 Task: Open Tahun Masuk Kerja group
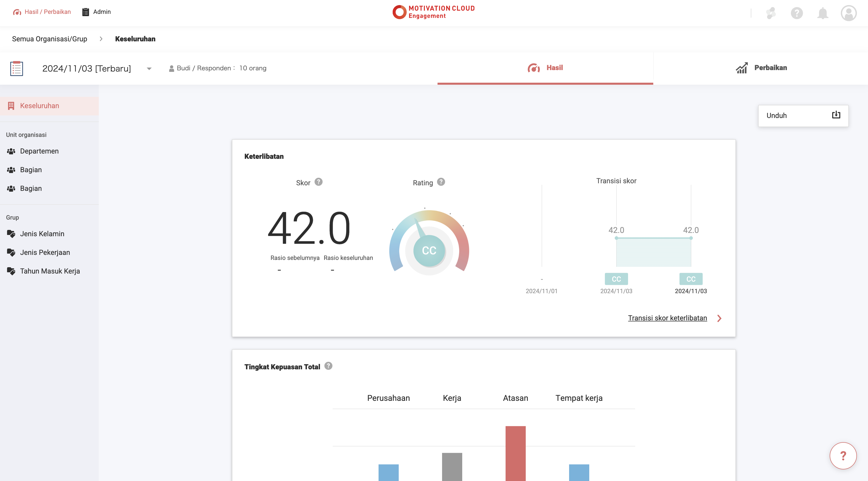(50, 271)
